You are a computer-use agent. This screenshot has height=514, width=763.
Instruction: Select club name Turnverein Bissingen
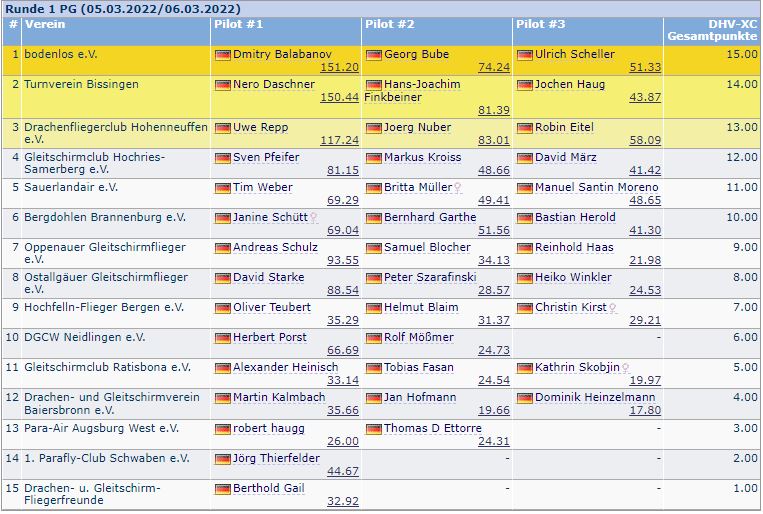[x=81, y=84]
